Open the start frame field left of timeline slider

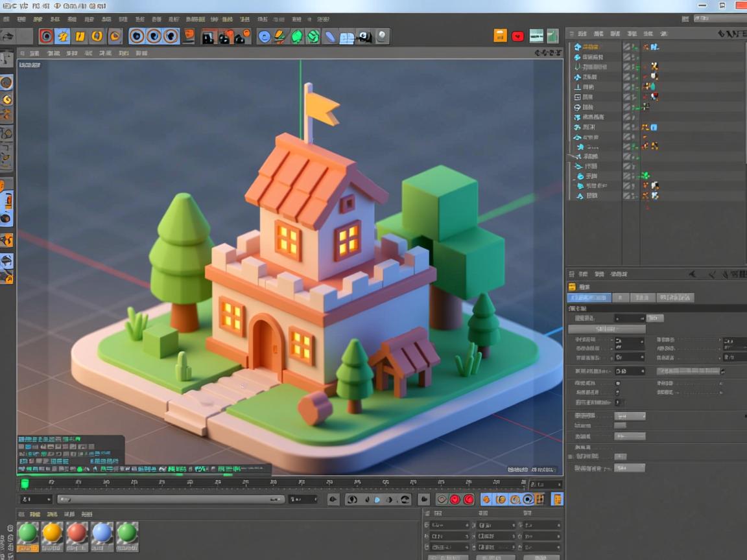36,499
